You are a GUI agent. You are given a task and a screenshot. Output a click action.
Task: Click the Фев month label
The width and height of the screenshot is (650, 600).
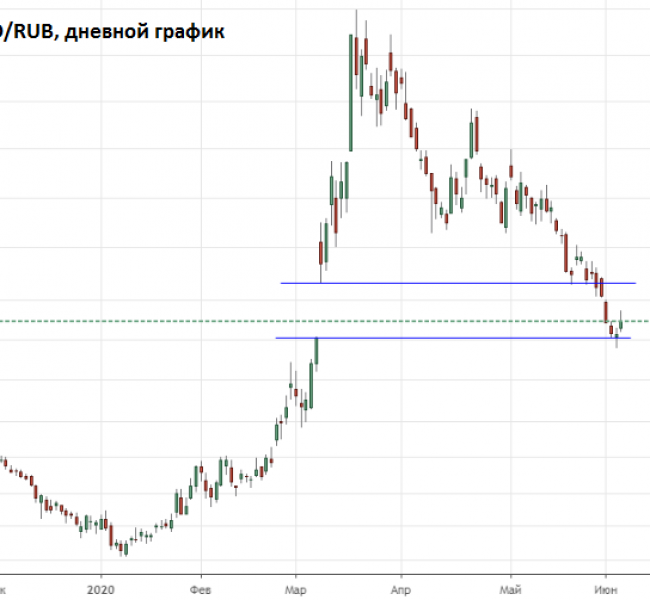201,590
